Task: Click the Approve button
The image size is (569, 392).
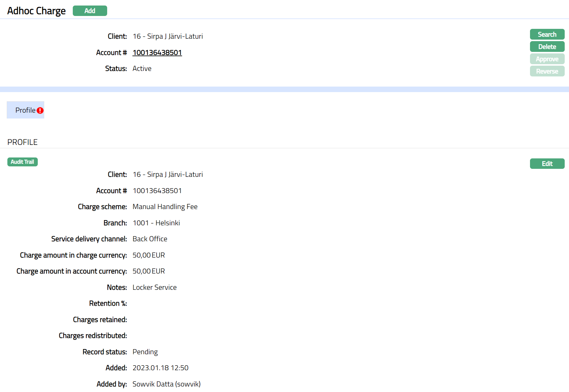Action: click(547, 59)
